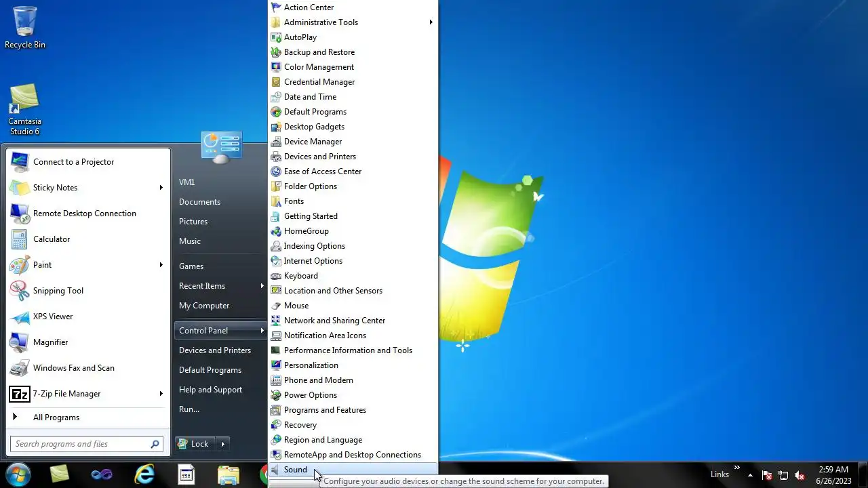
Task: Open Notification Area Icons entry
Action: coord(353,335)
